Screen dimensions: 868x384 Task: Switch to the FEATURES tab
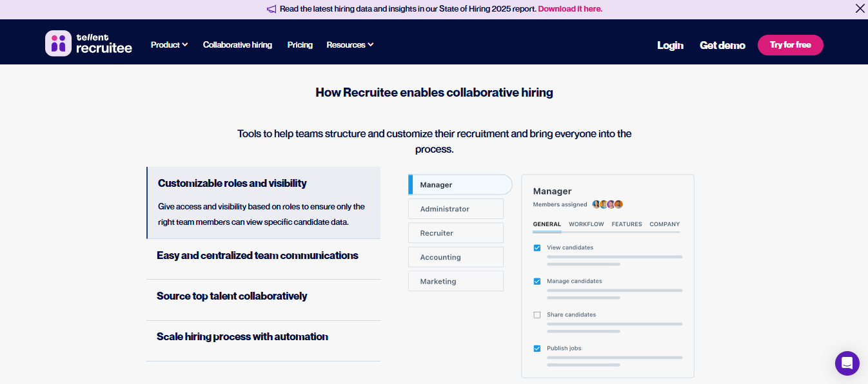tap(627, 224)
